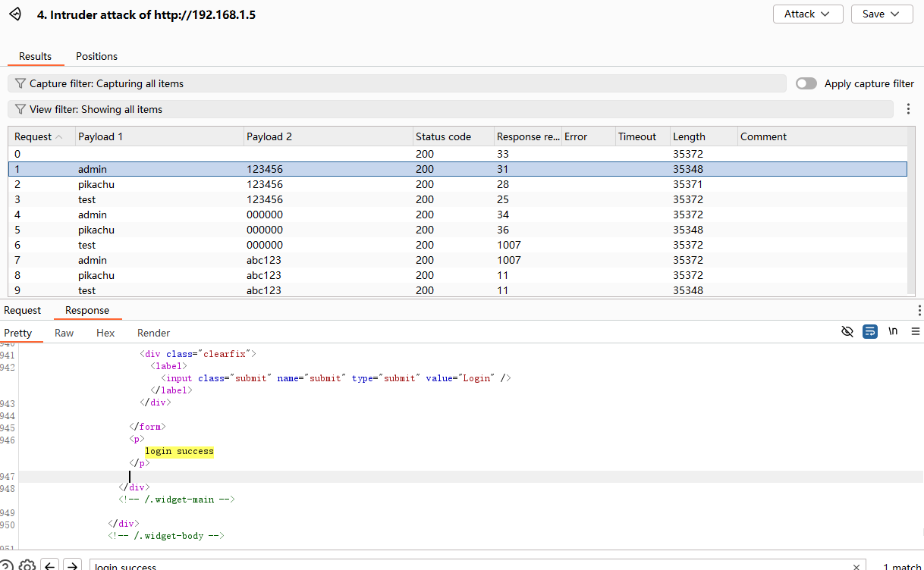924x570 pixels.
Task: Open the message editor hamburger menu
Action: [916, 332]
